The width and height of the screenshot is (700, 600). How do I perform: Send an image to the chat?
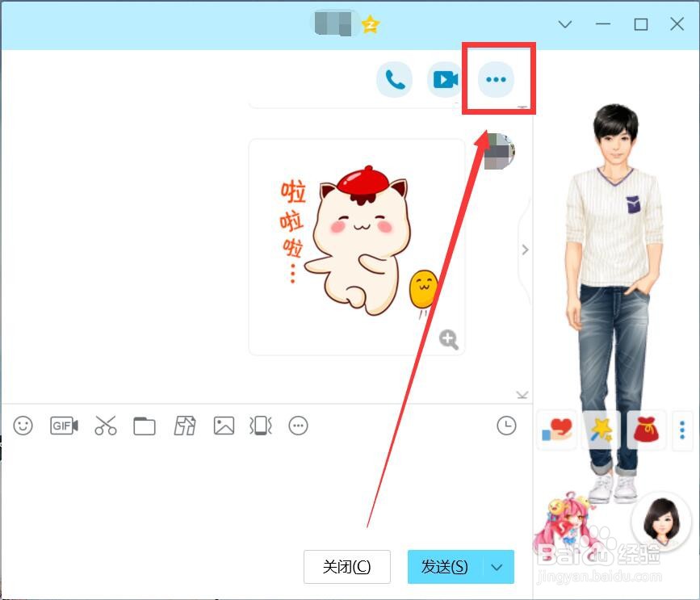pyautogui.click(x=223, y=426)
